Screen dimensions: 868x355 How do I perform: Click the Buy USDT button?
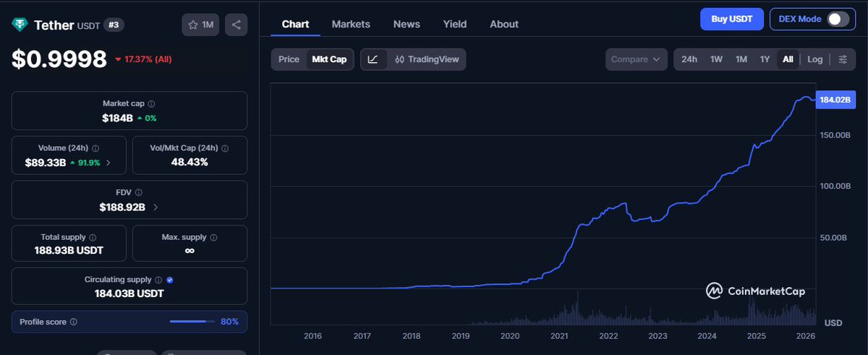[x=732, y=20]
